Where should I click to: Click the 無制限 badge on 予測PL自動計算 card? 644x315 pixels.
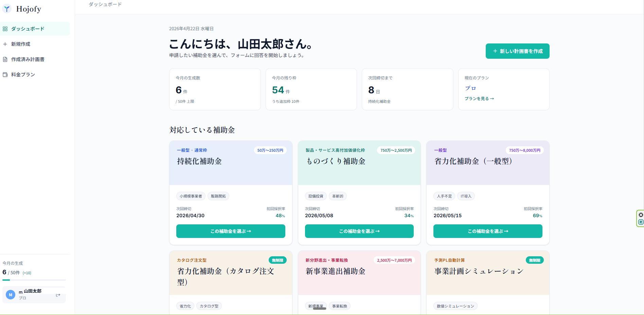click(535, 260)
